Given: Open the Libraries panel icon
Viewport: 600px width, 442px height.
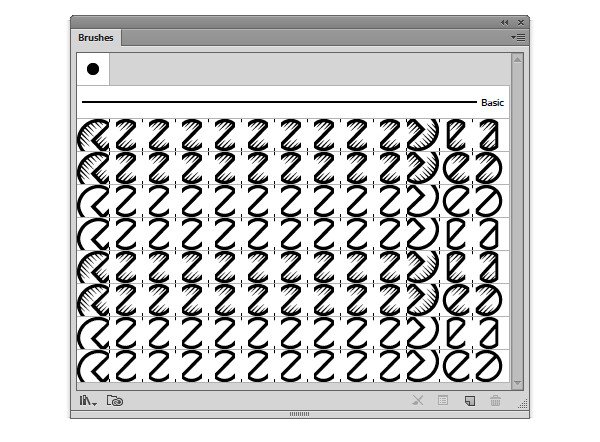Looking at the screenshot, I should 115,401.
